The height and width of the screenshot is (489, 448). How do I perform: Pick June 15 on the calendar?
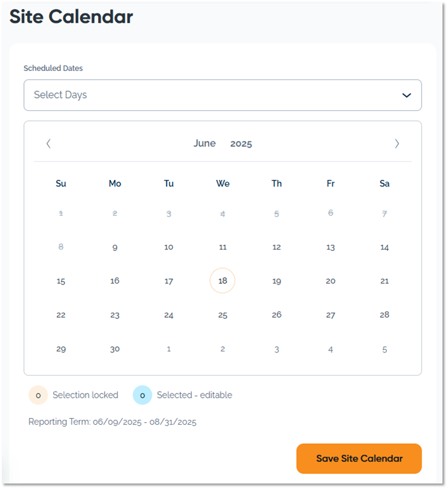61,281
